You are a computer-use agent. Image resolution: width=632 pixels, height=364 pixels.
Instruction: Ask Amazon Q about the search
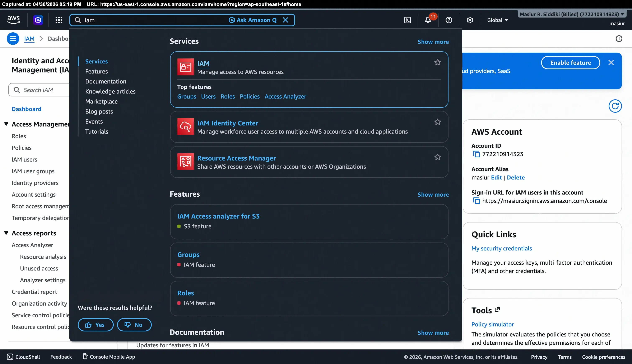(252, 20)
